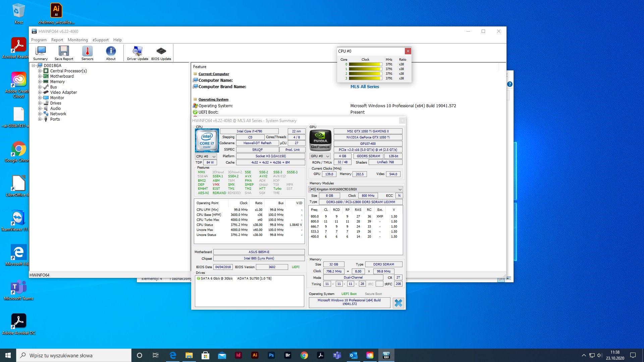Viewport: 644px width, 362px height.
Task: Open Photoshop from the taskbar
Action: click(x=271, y=355)
